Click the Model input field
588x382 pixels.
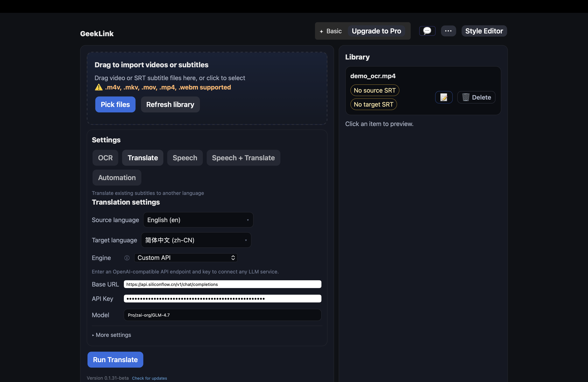(222, 315)
